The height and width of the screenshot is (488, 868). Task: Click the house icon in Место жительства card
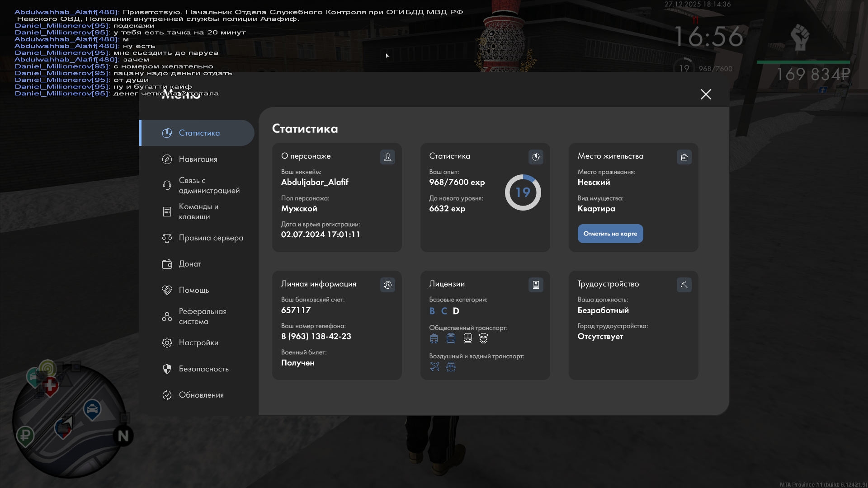[684, 157]
